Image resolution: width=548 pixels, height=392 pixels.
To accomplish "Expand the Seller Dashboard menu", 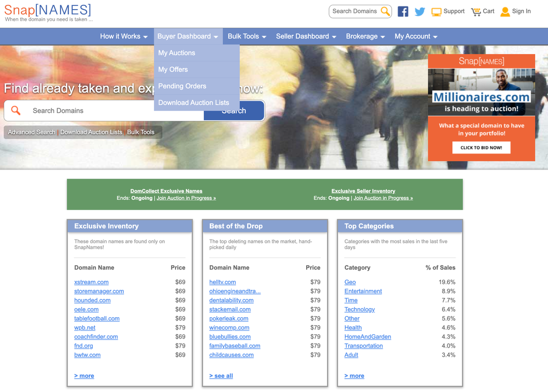I will [x=306, y=36].
